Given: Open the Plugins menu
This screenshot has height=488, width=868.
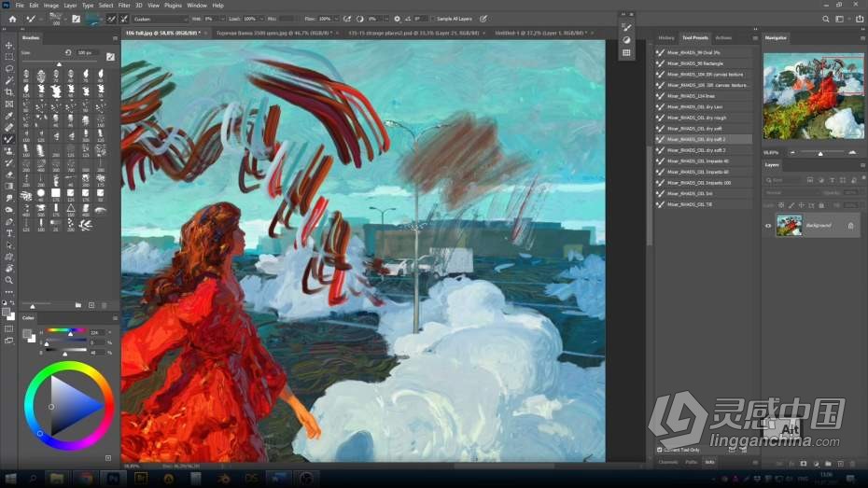Looking at the screenshot, I should tap(173, 5).
